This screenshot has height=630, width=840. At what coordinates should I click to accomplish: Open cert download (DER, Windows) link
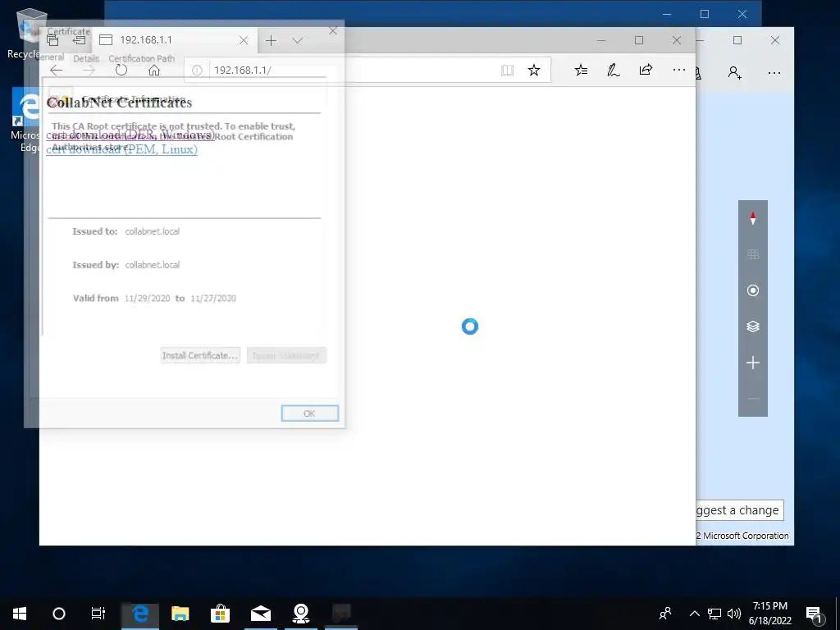point(130,135)
